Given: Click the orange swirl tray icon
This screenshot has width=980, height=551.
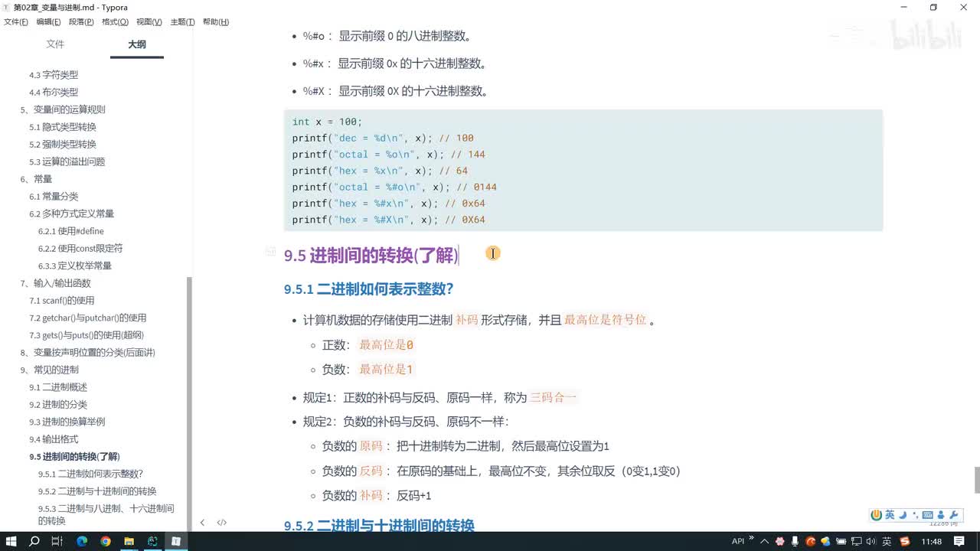Looking at the screenshot, I should tap(811, 542).
